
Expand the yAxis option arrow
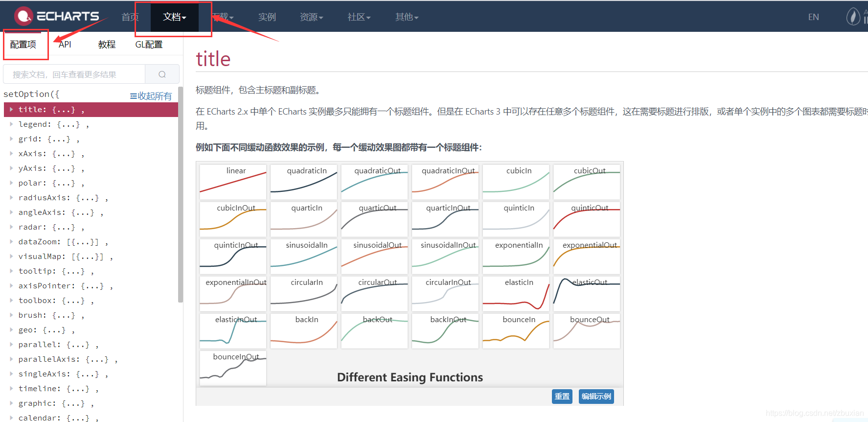click(x=11, y=168)
